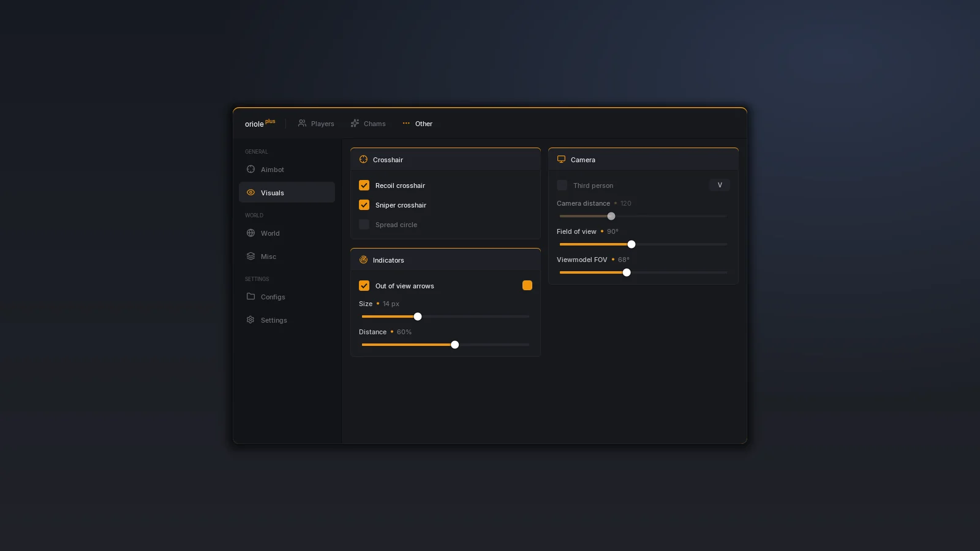The height and width of the screenshot is (551, 980).
Task: Click the Visuals eye icon
Action: pos(251,192)
